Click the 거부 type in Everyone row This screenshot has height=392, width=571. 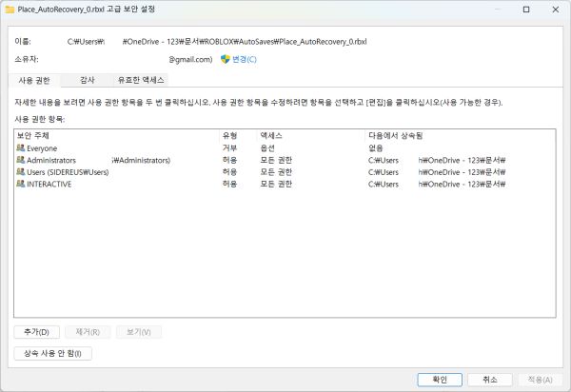229,148
